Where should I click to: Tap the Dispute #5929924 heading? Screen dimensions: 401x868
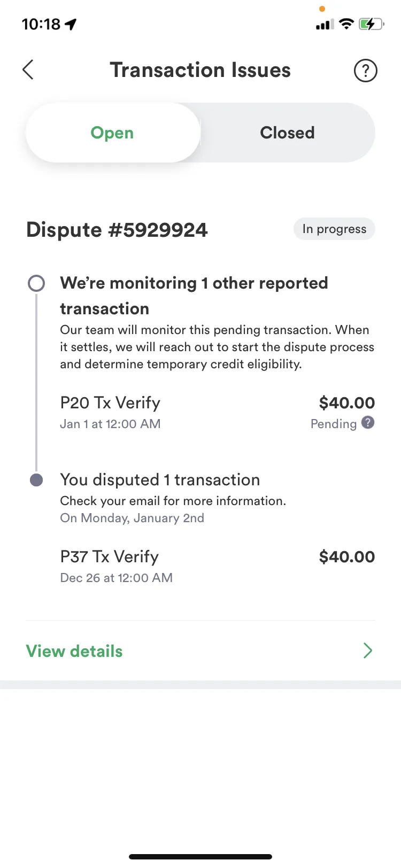(x=117, y=230)
